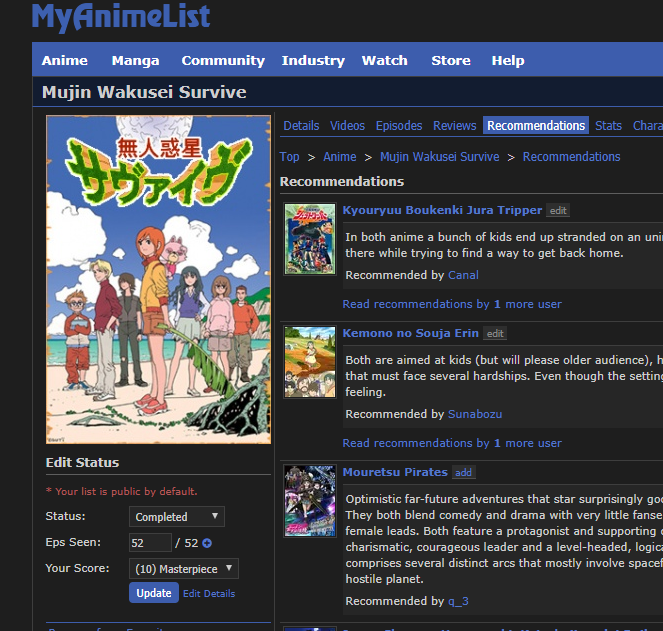Click the MyAnimeList logo

tap(121, 17)
